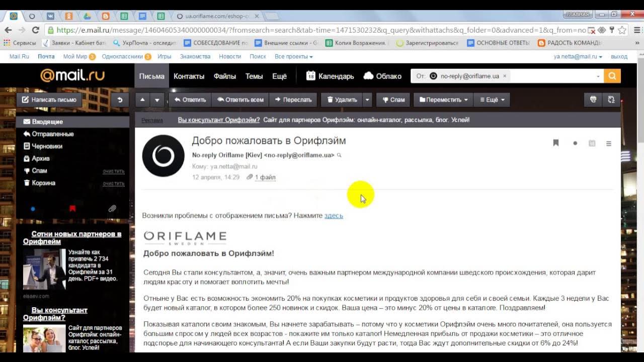The image size is (644, 362).
Task: Toggle the read status dot in message header
Action: coord(575,143)
